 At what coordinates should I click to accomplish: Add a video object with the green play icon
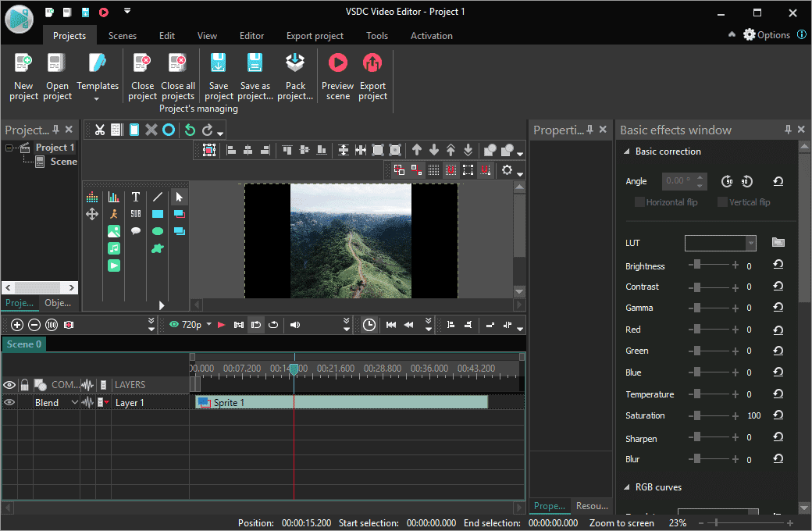(114, 265)
